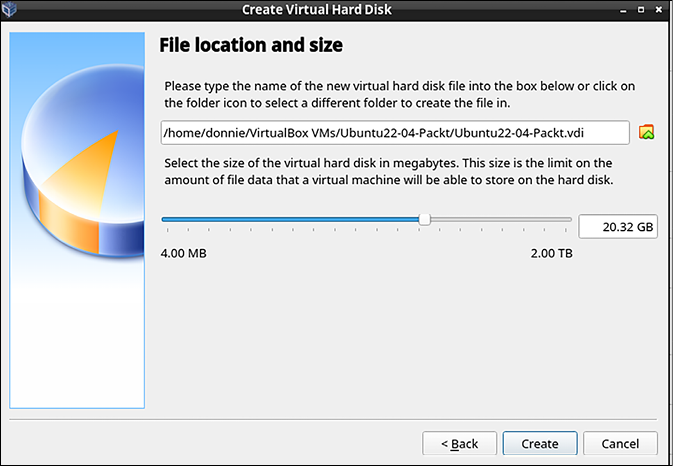The image size is (673, 466).
Task: Minimize the Create Virtual Hard Disk window
Action: 623,10
